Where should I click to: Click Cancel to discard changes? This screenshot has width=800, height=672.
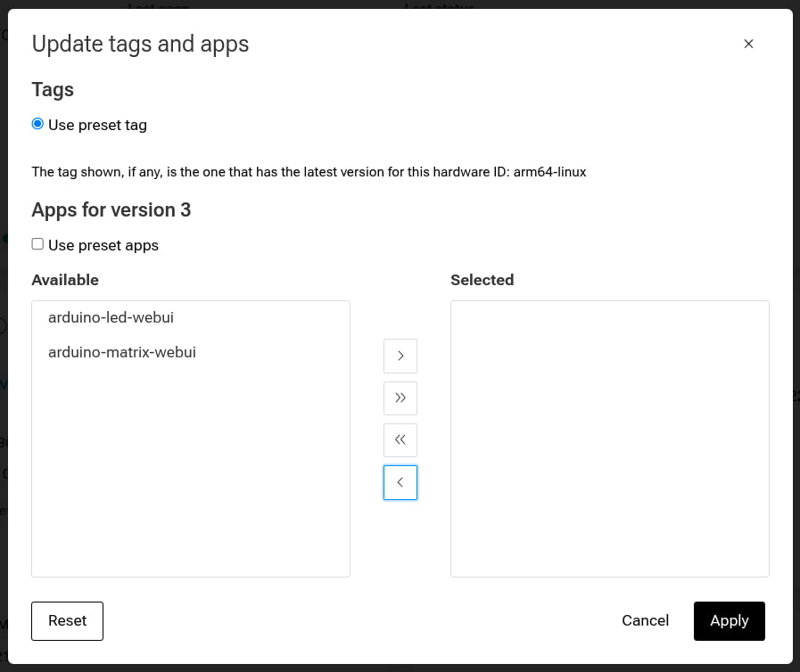[x=645, y=620]
